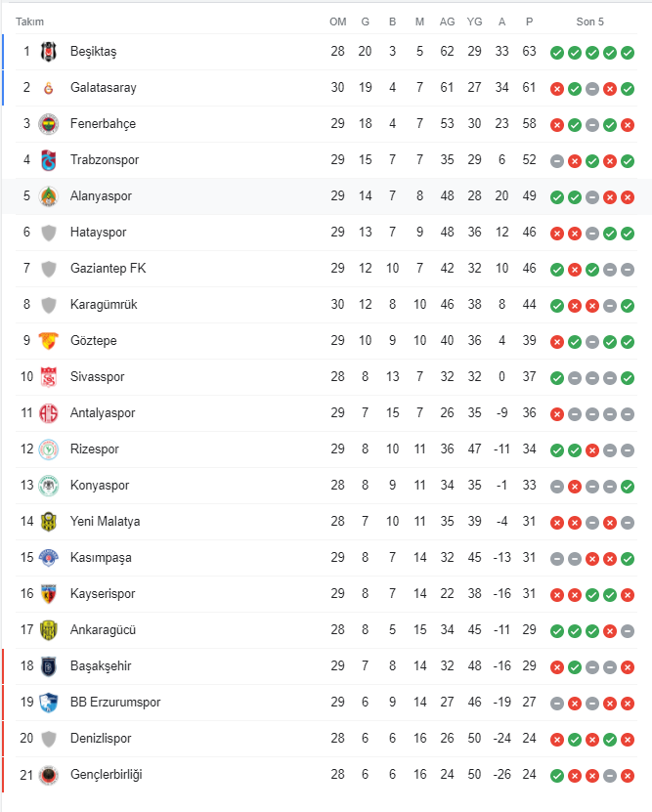Image resolution: width=652 pixels, height=812 pixels.
Task: Click Beşiktaş's most recent win indicator
Action: point(627,53)
